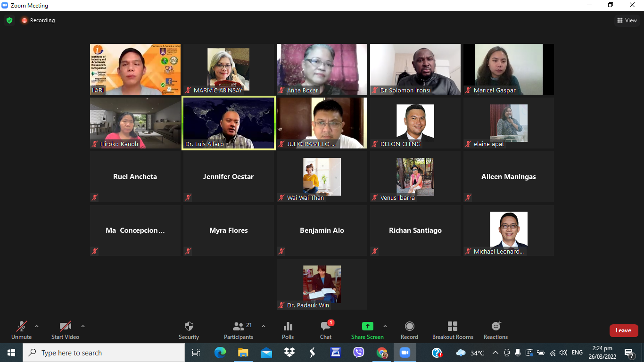644x362 pixels.
Task: Select Dr. Luis Alfaro's video tile
Action: click(228, 123)
